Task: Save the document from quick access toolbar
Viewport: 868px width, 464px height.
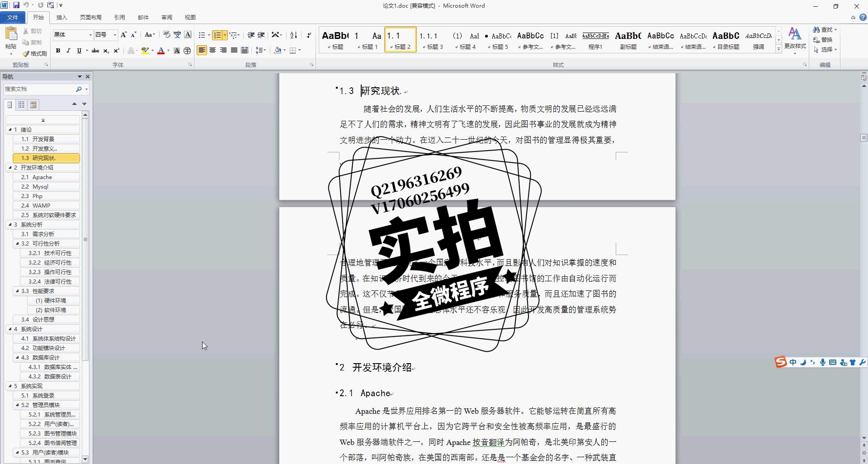Action: (16, 5)
